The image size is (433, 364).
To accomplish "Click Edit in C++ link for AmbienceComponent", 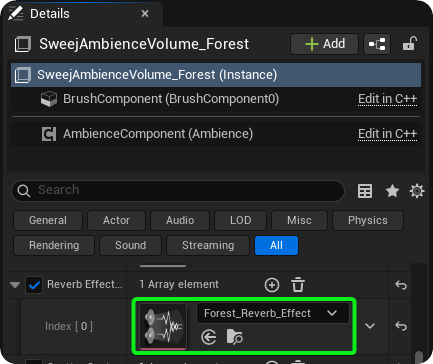I will pyautogui.click(x=387, y=134).
